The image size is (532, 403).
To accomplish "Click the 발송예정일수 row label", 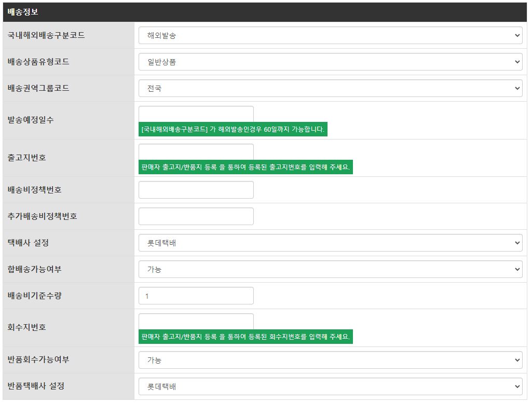I will click(31, 120).
